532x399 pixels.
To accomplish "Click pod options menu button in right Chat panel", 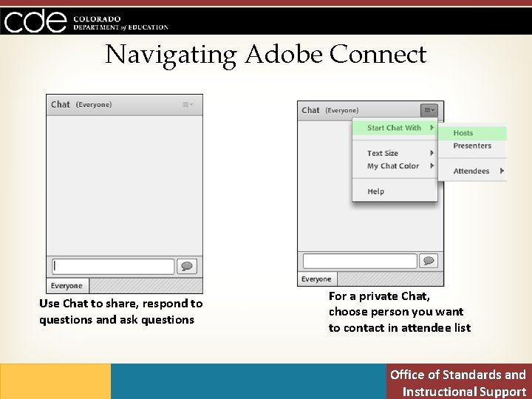I will [429, 110].
